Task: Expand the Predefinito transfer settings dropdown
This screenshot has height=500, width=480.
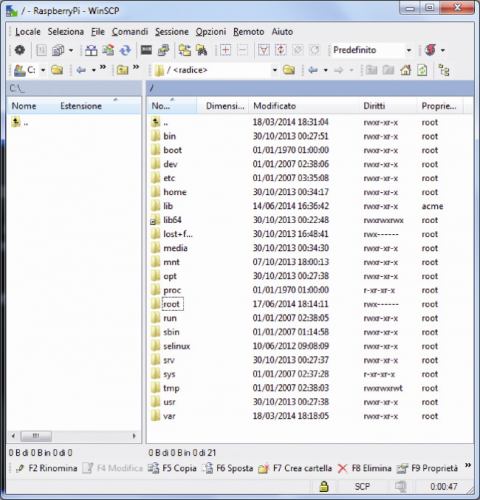Action: point(409,50)
